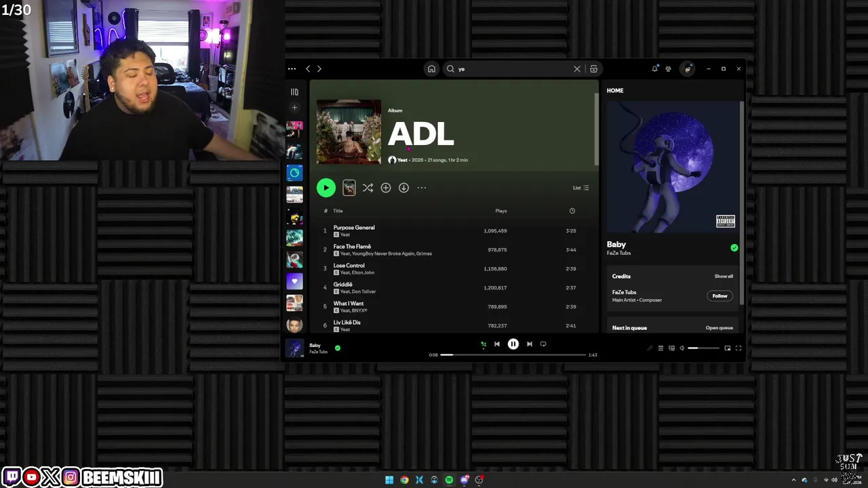Download the ADL album
The image size is (868, 488).
click(x=403, y=188)
